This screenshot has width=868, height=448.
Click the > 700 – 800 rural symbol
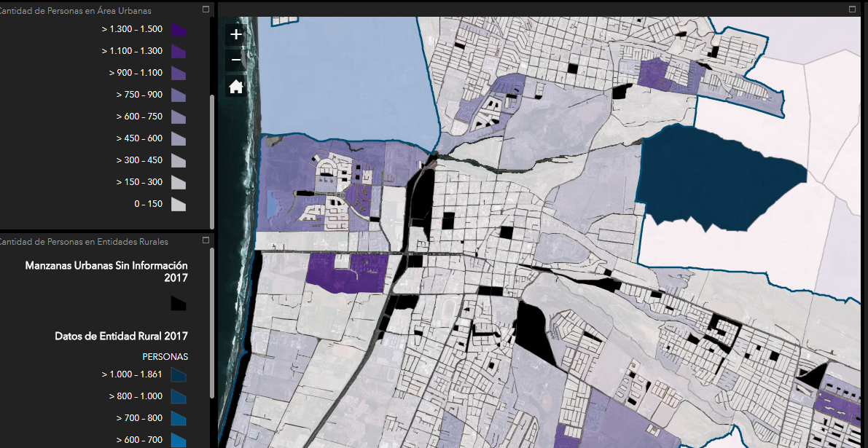[x=179, y=419]
